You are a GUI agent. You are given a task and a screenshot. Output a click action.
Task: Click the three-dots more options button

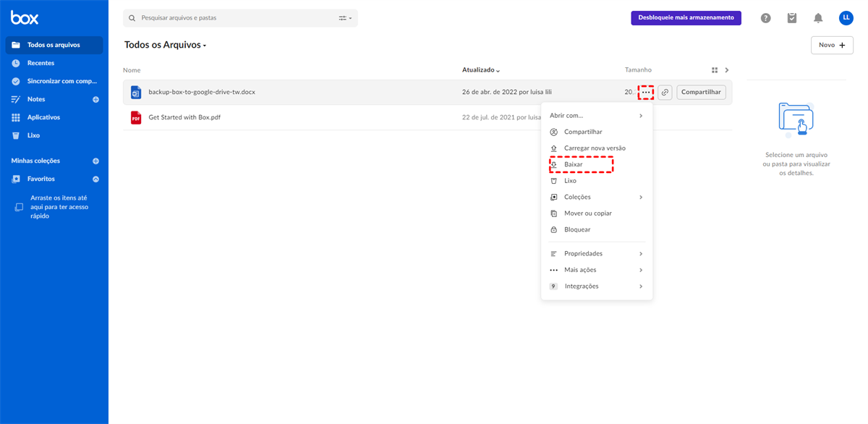coord(646,93)
